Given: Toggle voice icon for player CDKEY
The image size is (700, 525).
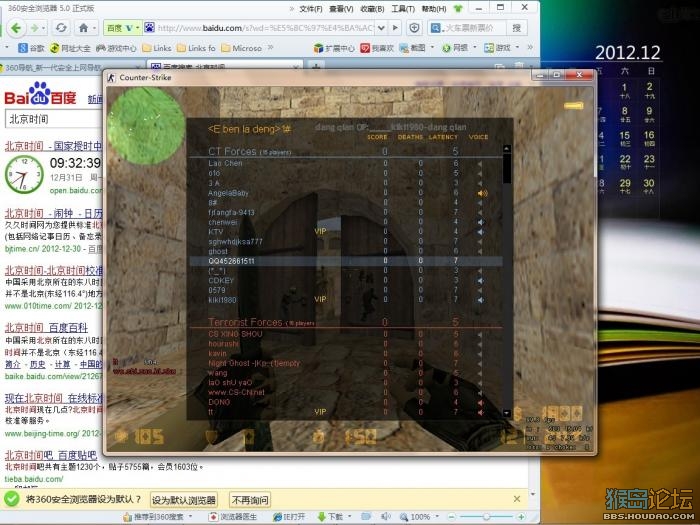Looking at the screenshot, I should pyautogui.click(x=480, y=281).
